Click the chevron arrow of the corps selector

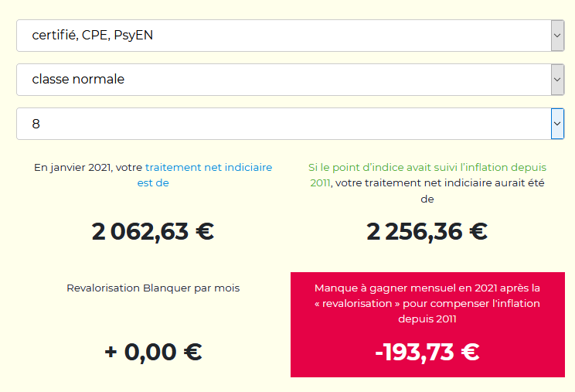557,36
